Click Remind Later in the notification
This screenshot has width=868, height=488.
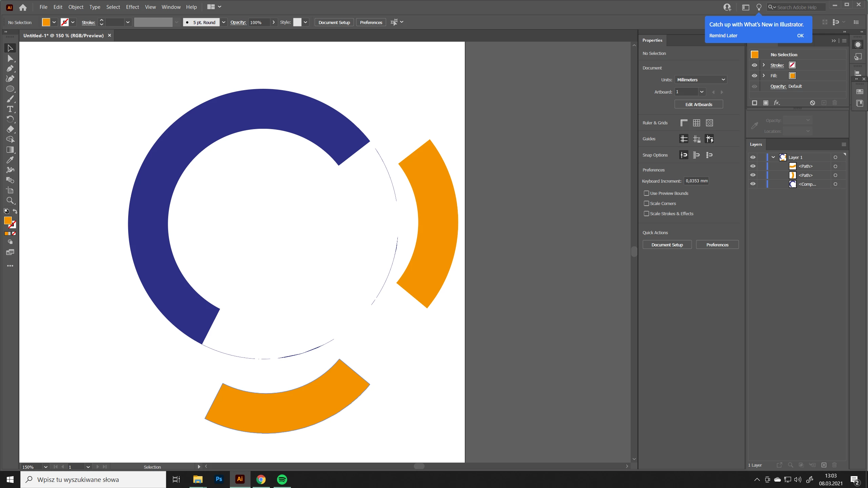[723, 36]
